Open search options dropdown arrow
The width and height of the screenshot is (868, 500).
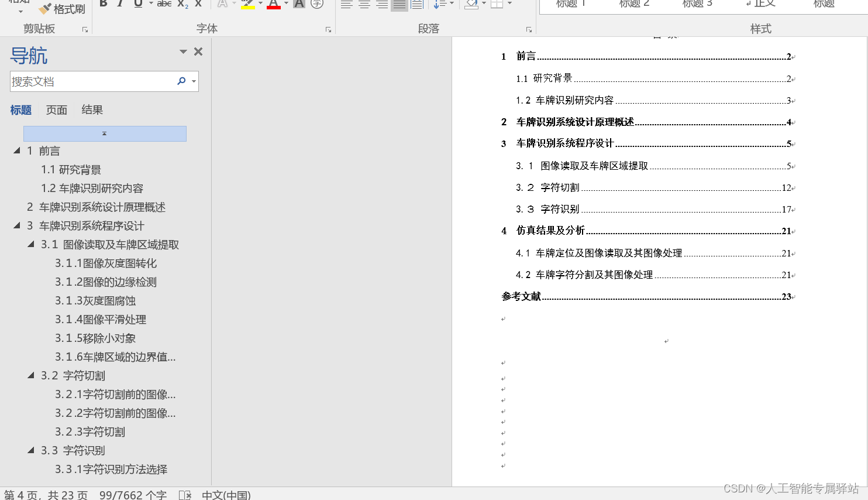pyautogui.click(x=194, y=81)
